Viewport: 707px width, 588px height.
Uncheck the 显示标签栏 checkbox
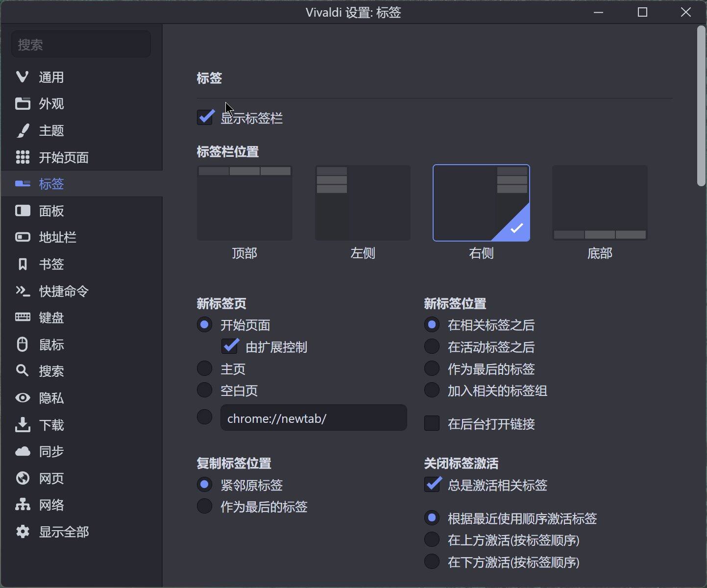[x=205, y=118]
